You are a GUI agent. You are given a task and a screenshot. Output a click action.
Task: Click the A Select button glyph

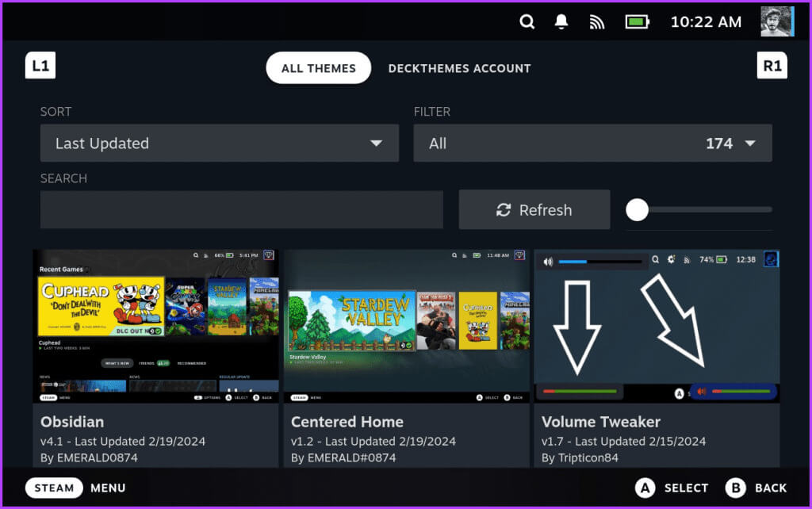click(645, 488)
